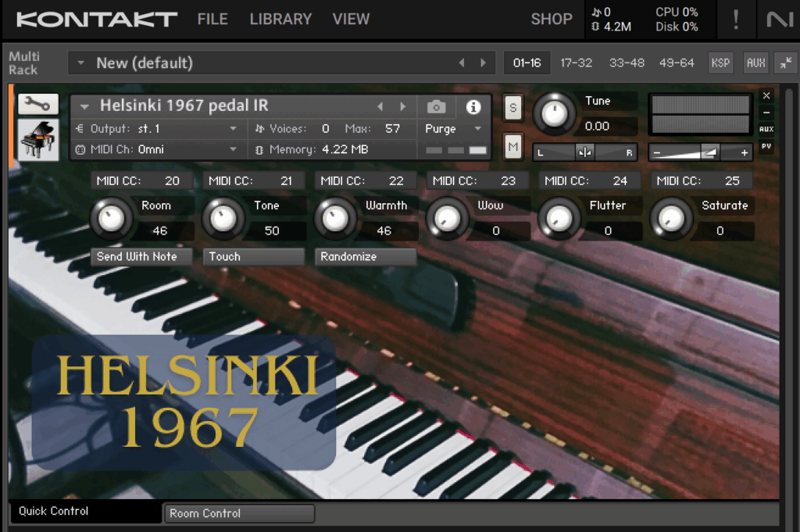Open the instrument info icon

pyautogui.click(x=473, y=107)
